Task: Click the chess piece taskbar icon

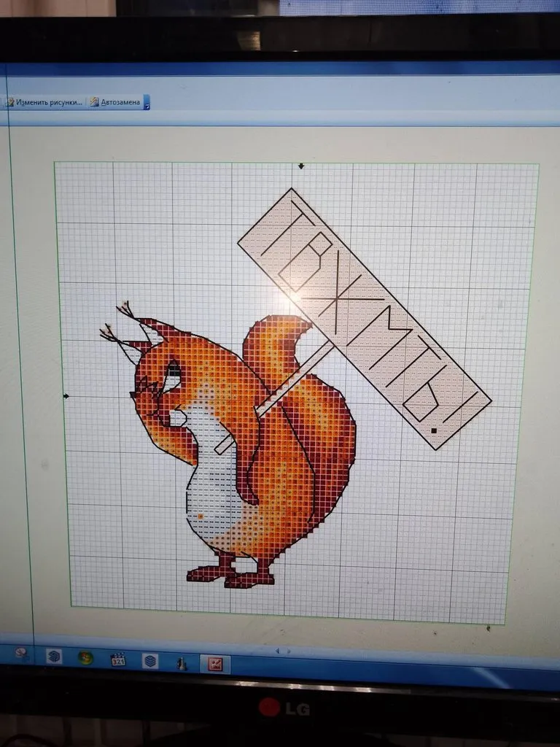Action: click(182, 663)
